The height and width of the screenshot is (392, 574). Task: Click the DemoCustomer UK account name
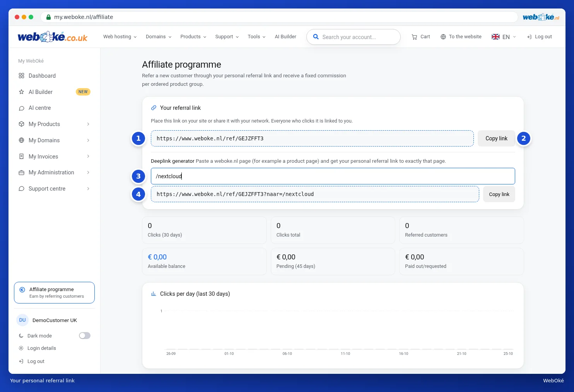(55, 320)
